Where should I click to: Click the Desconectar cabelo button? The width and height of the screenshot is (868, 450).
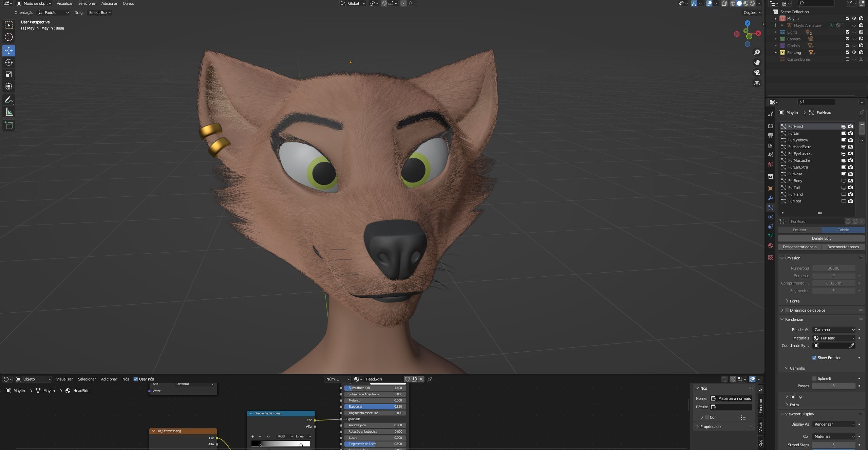point(799,247)
